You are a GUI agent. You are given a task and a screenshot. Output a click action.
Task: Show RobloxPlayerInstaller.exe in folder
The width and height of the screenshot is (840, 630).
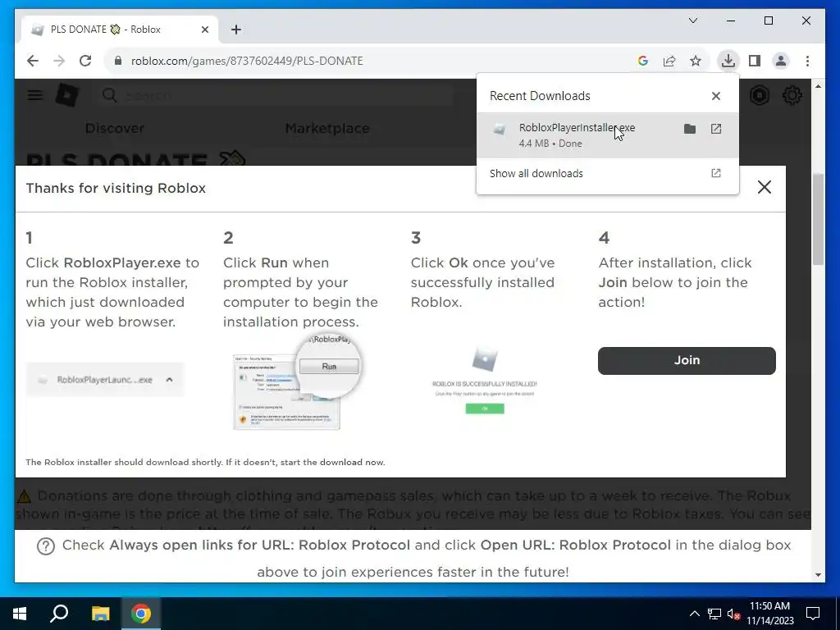(x=689, y=129)
